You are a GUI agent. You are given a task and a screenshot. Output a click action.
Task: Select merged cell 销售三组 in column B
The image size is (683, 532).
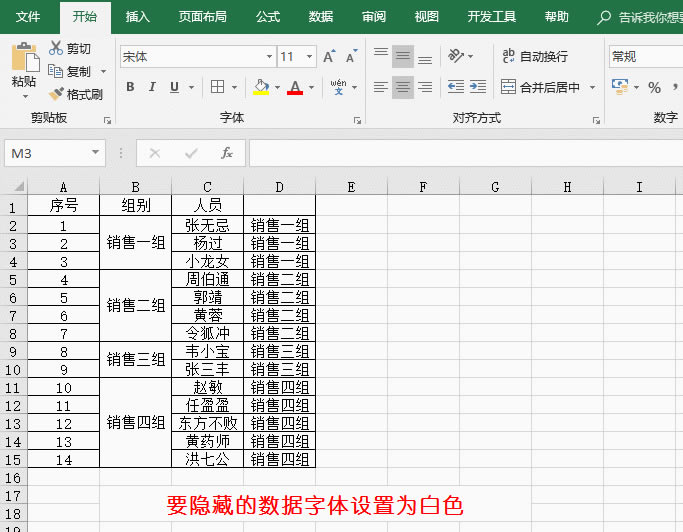pyautogui.click(x=135, y=359)
